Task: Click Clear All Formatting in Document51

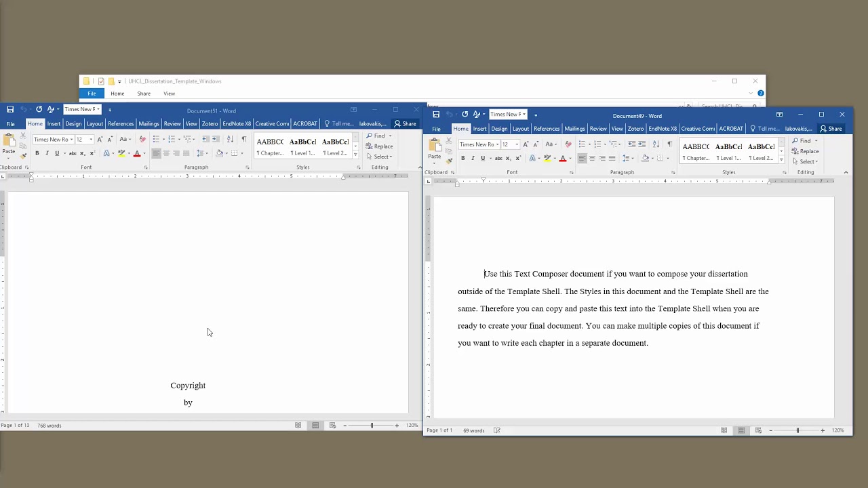Action: [142, 139]
